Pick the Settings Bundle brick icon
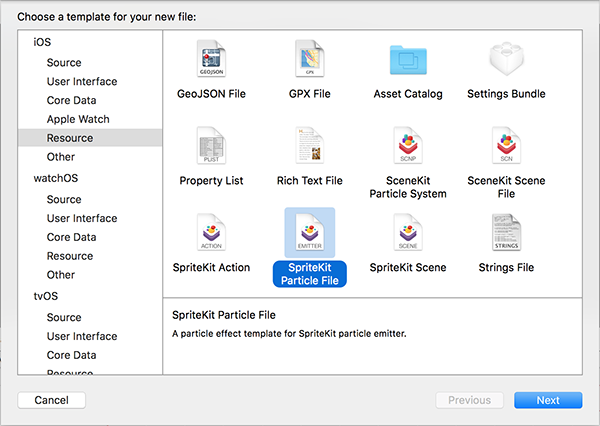The width and height of the screenshot is (600, 426). pyautogui.click(x=506, y=59)
